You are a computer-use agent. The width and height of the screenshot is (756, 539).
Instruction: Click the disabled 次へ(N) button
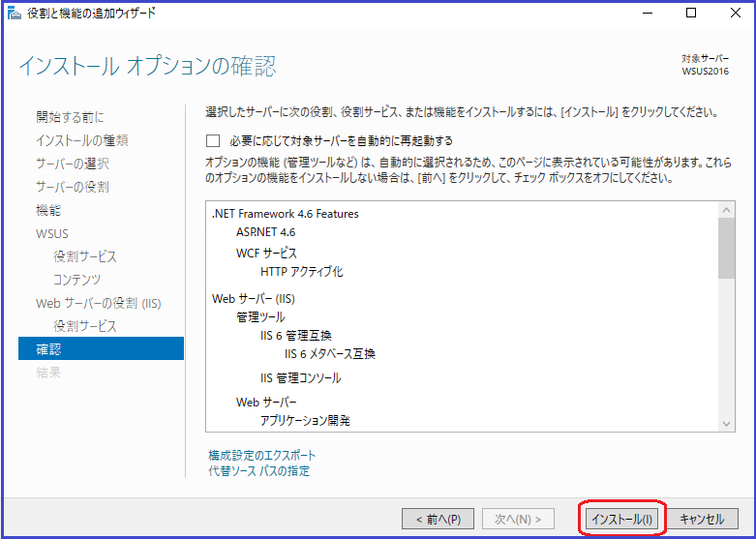click(518, 519)
